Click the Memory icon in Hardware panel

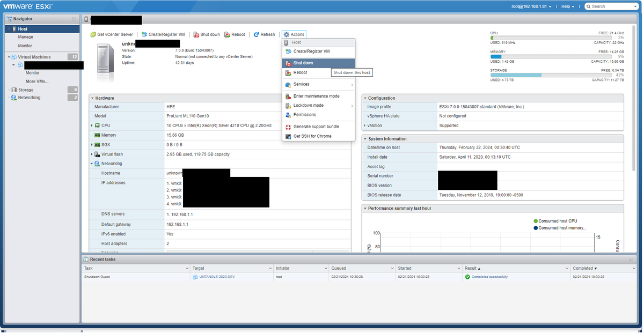tap(97, 135)
